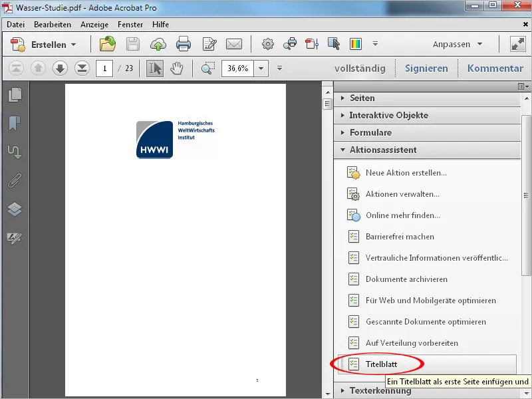Click the zoom percentage field
The height and width of the screenshot is (399, 532).
point(238,68)
